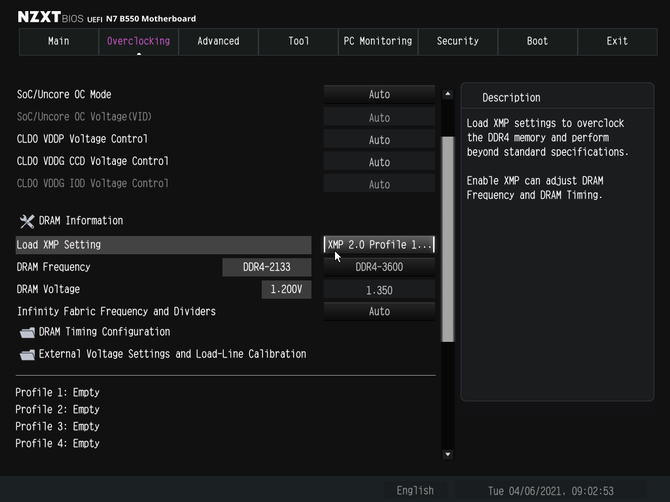Open the XMP 2.0 Profile dropdown
Screen dimensions: 670x502
(379, 244)
